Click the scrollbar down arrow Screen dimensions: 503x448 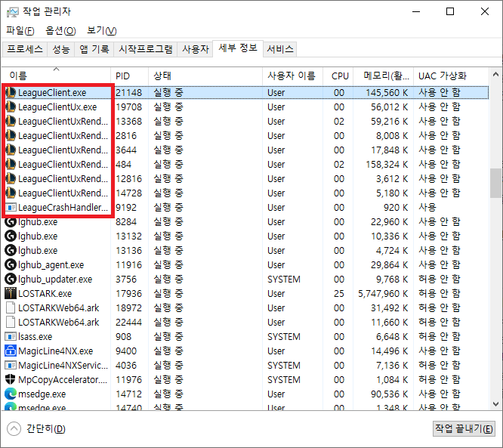(x=495, y=403)
